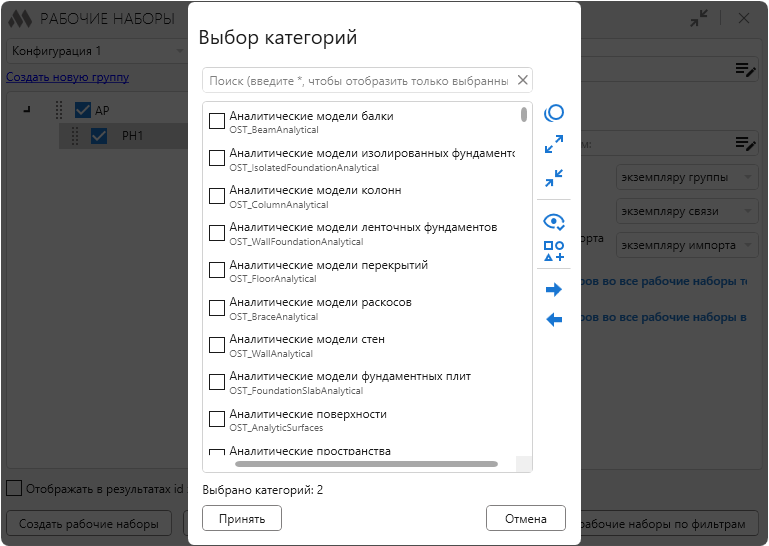Tick 'Аналитические поверхности' checkbox
The width and height of the screenshot is (769, 546).
(217, 419)
